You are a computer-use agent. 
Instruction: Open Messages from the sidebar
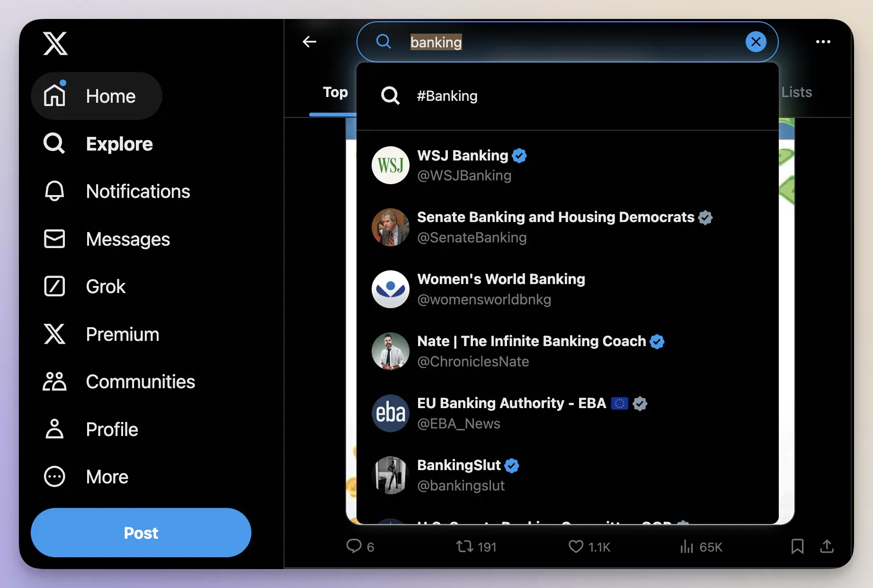[x=107, y=239]
